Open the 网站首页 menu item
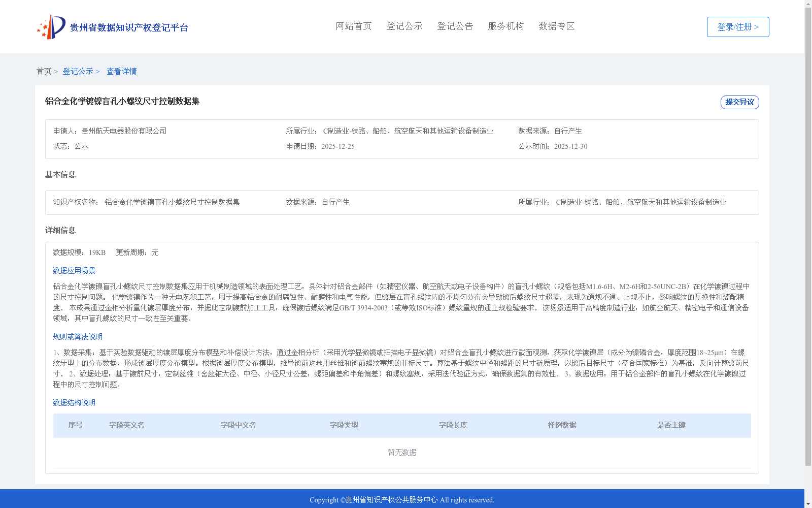812x508 pixels. (x=354, y=26)
